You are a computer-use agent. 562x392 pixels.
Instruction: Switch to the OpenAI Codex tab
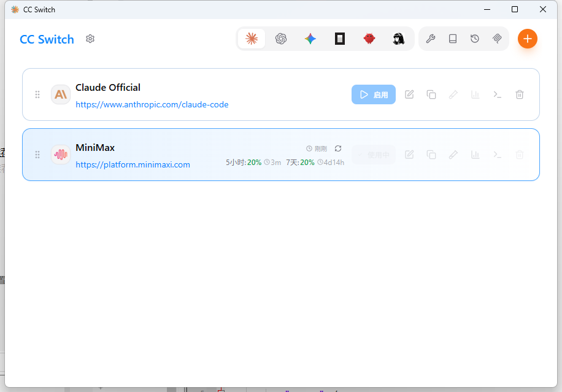point(281,39)
